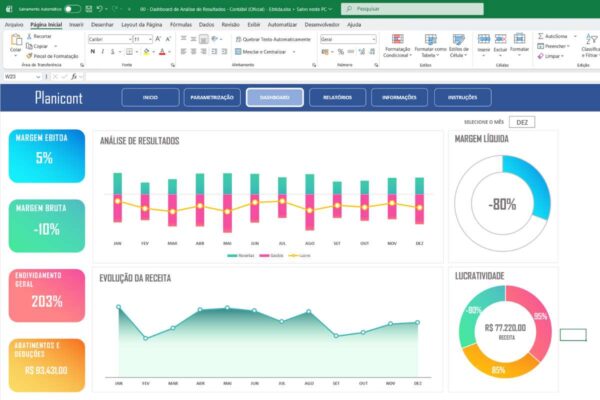
Task: Click the Italic formatting icon
Action: click(103, 51)
